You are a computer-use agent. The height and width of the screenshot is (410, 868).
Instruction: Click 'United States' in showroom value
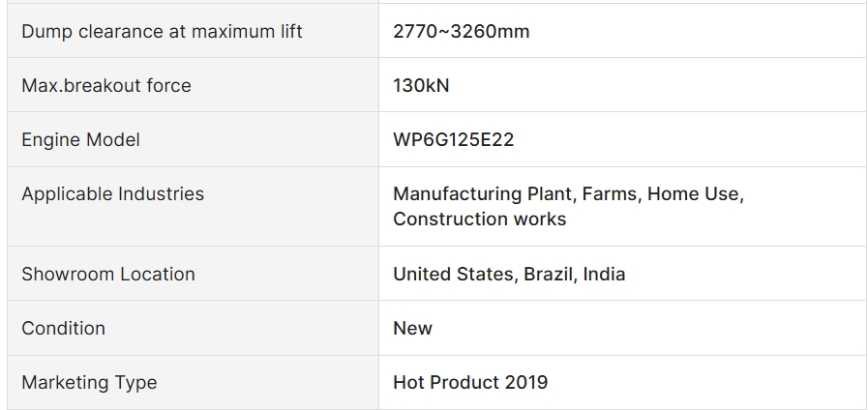tap(453, 275)
